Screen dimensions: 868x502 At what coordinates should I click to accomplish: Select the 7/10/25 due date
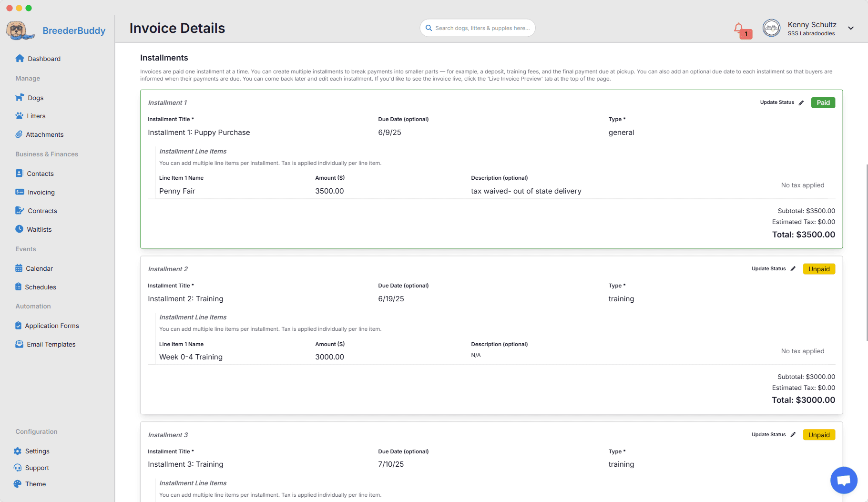click(x=391, y=464)
